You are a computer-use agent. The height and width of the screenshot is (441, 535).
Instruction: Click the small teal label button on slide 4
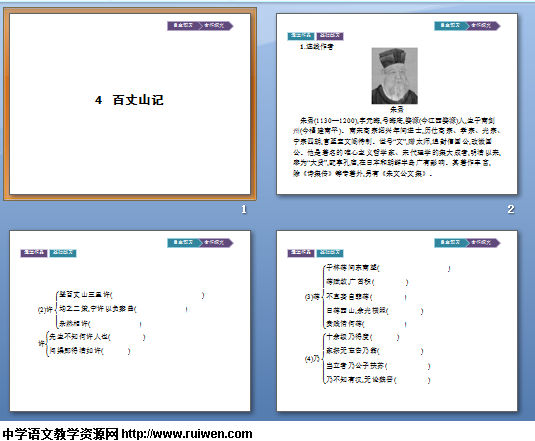click(330, 253)
